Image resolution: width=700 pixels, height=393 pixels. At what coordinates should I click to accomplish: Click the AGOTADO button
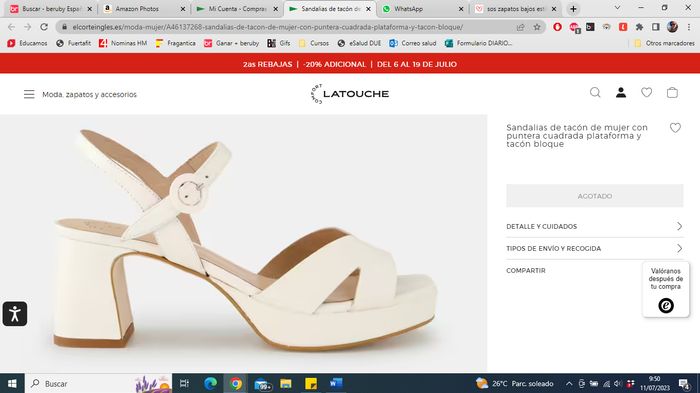coord(595,196)
